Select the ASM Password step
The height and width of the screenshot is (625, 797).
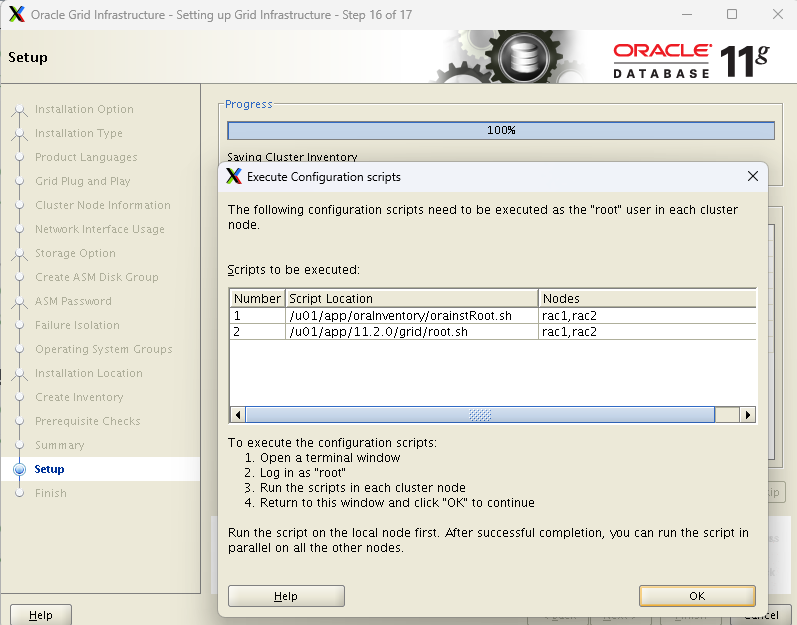[73, 301]
